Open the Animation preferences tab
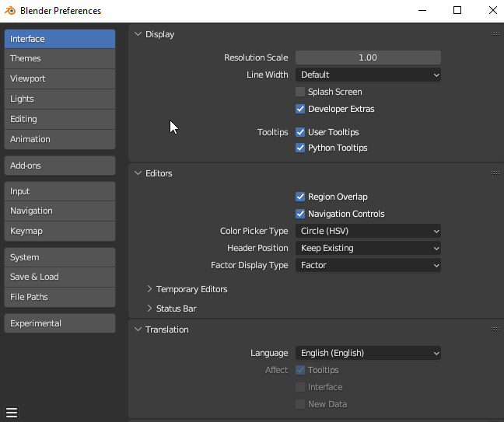 click(60, 139)
